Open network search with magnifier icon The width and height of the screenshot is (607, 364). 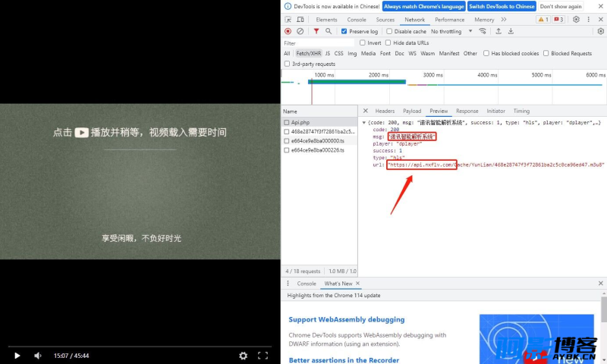pyautogui.click(x=329, y=31)
